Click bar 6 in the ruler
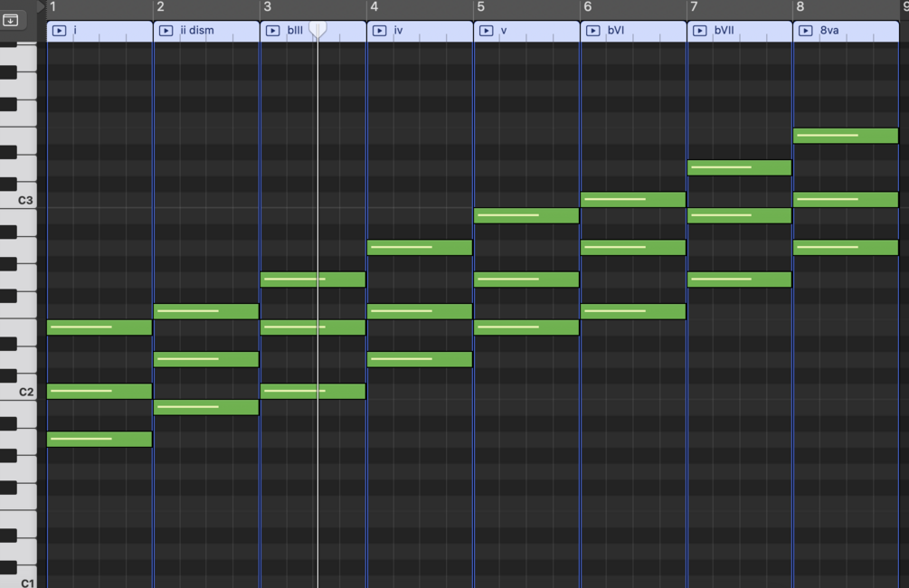Viewport: 909px width, 588px height. click(x=588, y=7)
